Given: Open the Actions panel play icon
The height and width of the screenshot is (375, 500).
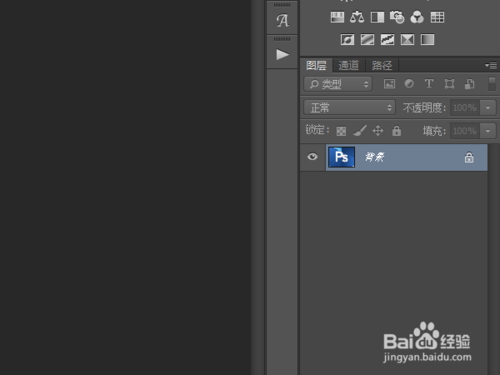Looking at the screenshot, I should pos(282,54).
